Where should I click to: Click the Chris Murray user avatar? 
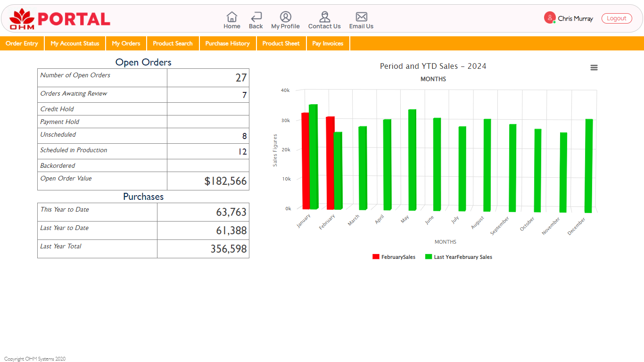pos(550,18)
